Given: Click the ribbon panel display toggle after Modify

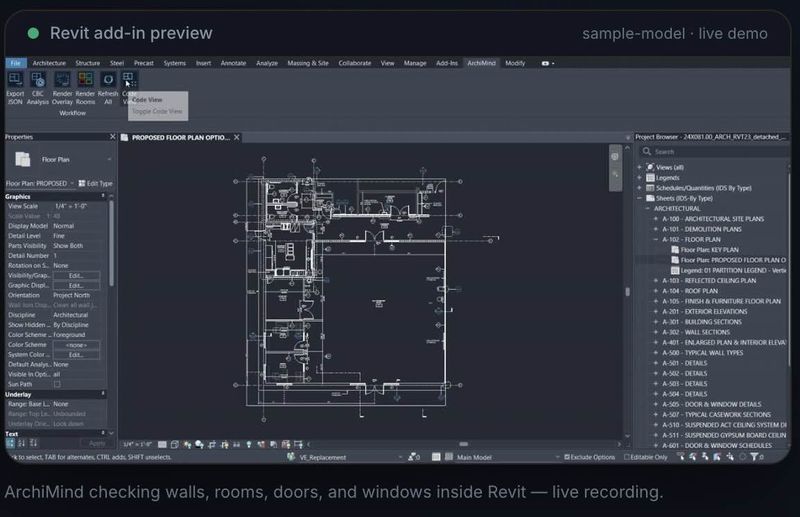Looking at the screenshot, I should [547, 63].
